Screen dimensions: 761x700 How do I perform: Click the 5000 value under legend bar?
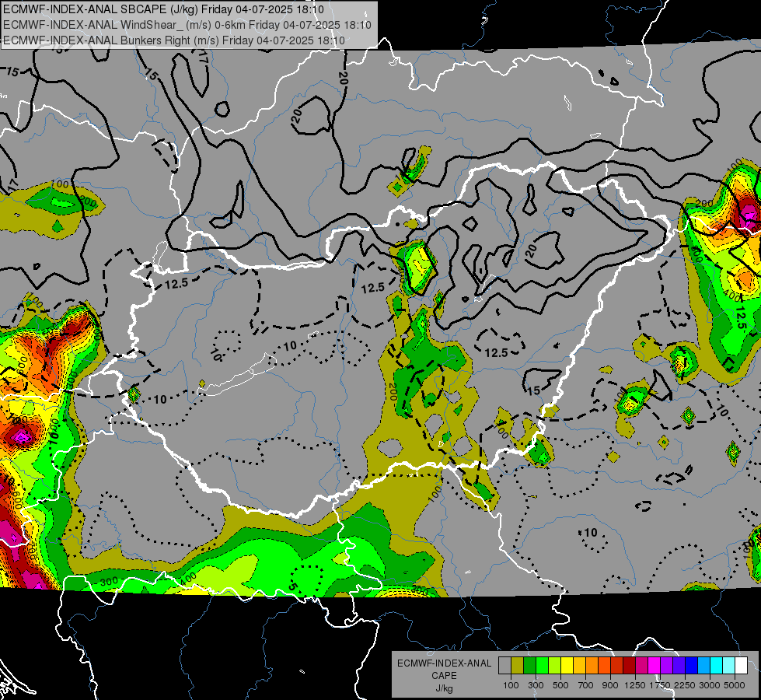pos(735,685)
